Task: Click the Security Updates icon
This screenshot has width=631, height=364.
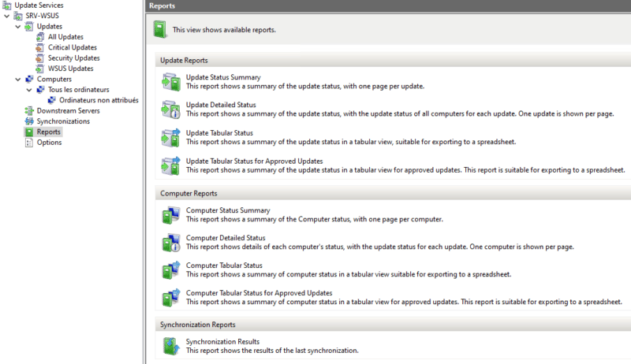Action: pos(40,58)
